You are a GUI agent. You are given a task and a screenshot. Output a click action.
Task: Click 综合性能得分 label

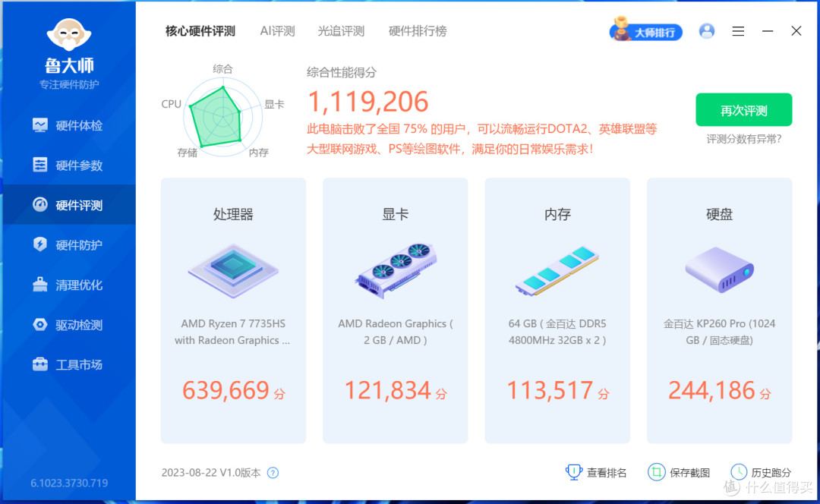342,72
